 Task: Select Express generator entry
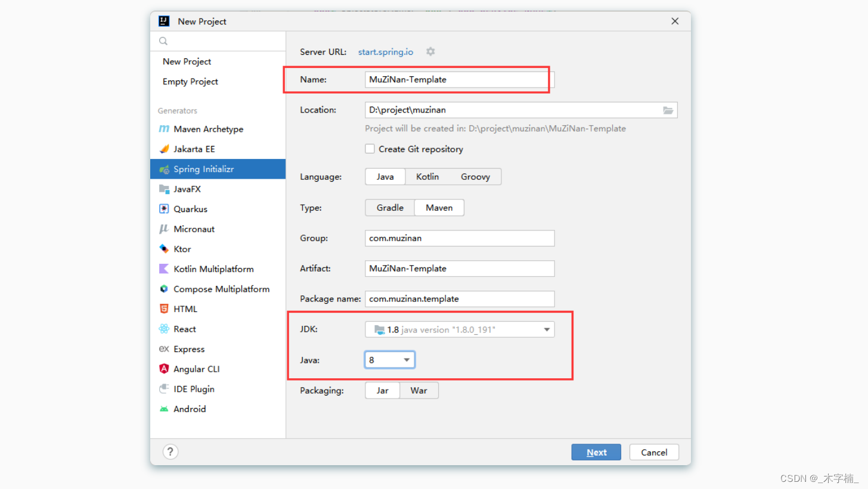pos(218,349)
